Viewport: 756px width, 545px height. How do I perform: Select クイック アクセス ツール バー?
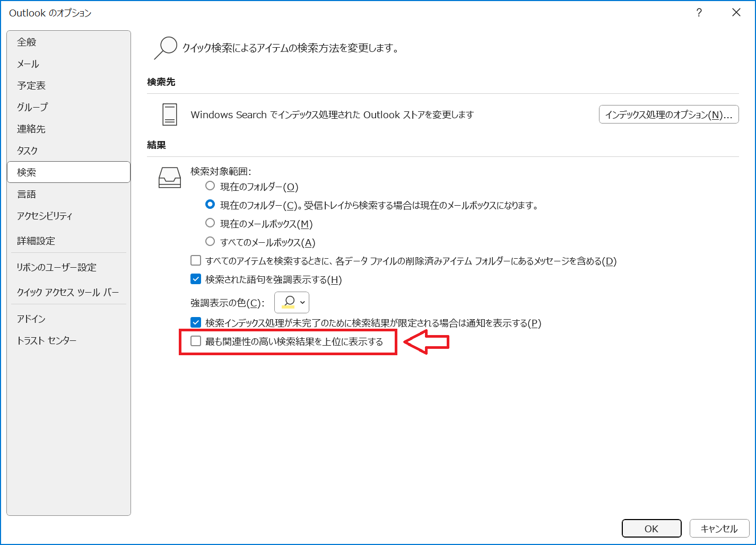coord(68,292)
